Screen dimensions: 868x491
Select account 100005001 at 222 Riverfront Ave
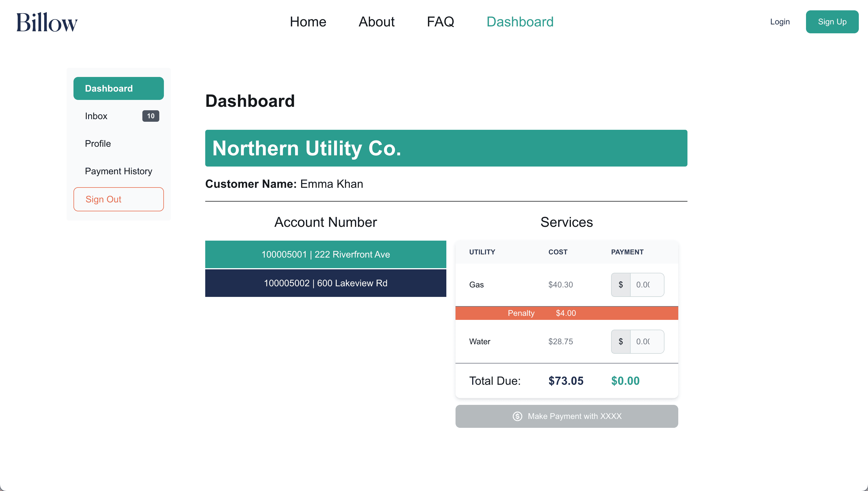[x=325, y=254]
